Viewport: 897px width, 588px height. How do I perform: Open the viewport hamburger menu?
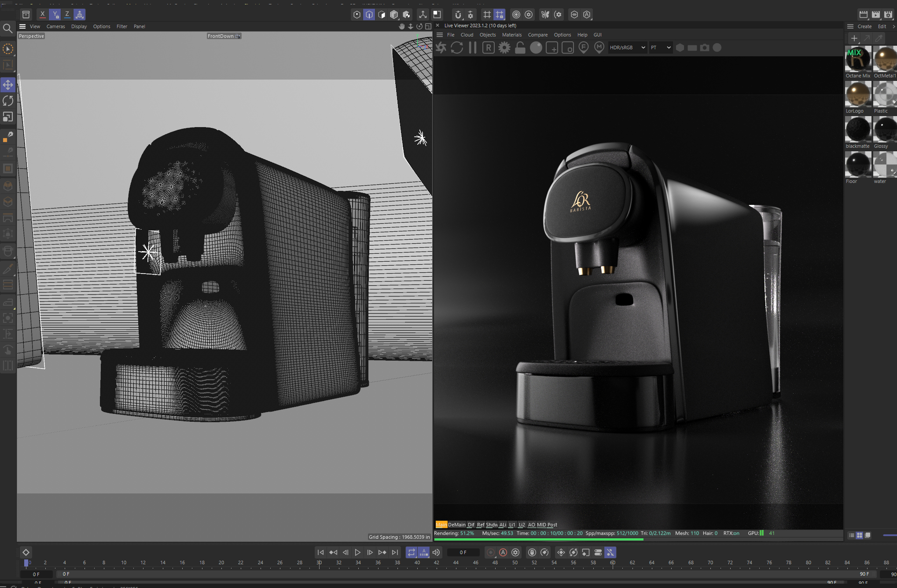click(22, 26)
